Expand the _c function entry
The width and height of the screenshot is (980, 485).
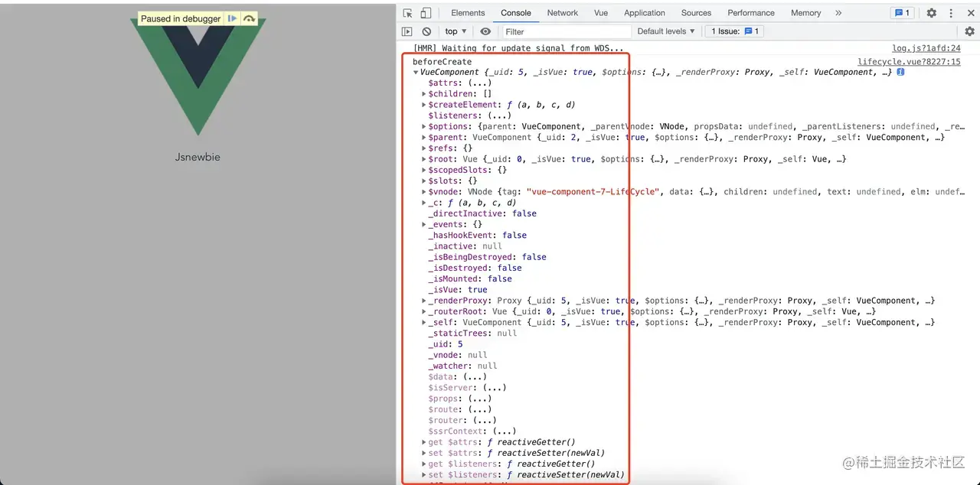coord(424,203)
